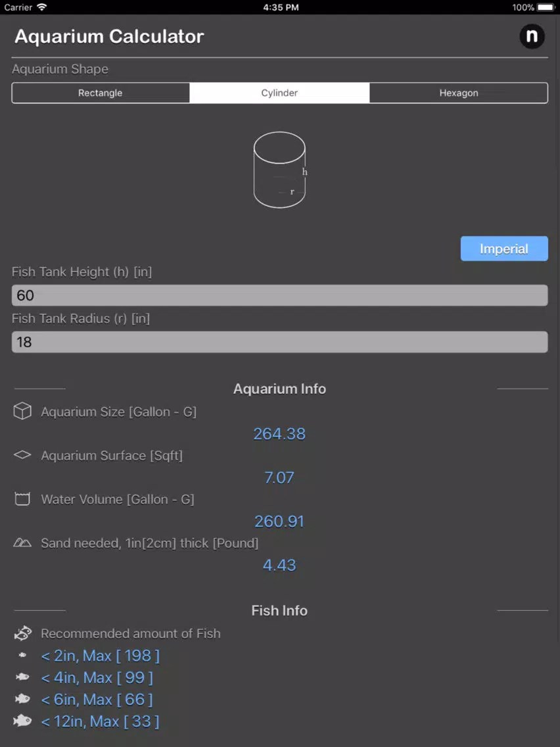Click the smallest fish icon for 2in
The width and height of the screenshot is (560, 747).
click(x=22, y=656)
